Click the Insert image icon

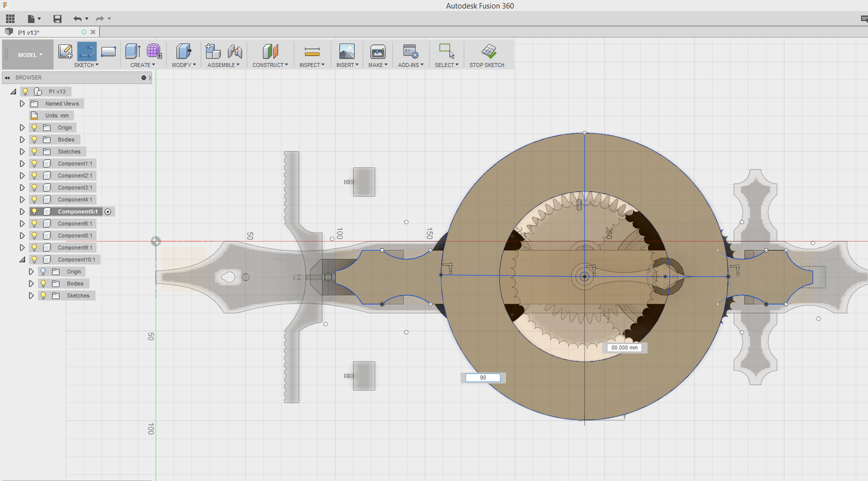[347, 51]
